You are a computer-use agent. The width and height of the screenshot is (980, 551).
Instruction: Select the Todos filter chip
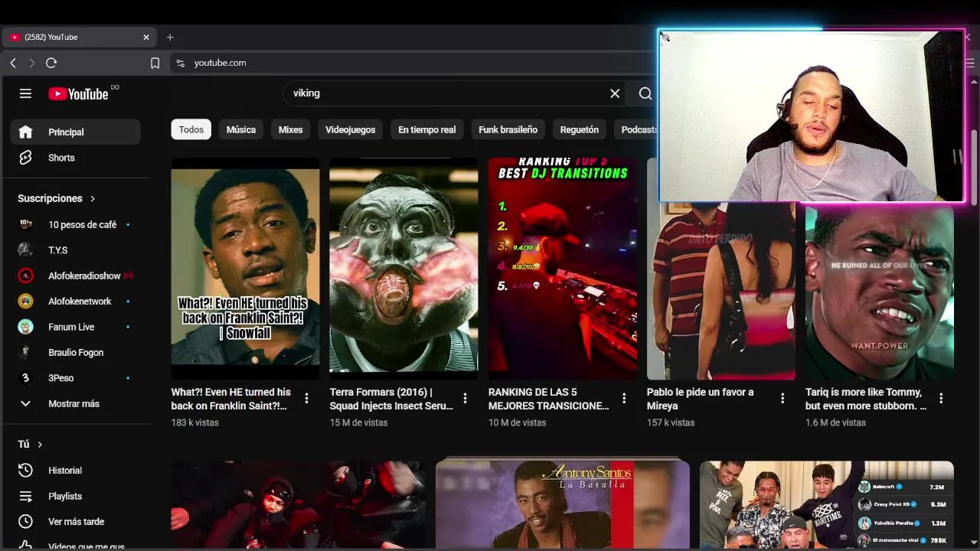click(x=191, y=129)
